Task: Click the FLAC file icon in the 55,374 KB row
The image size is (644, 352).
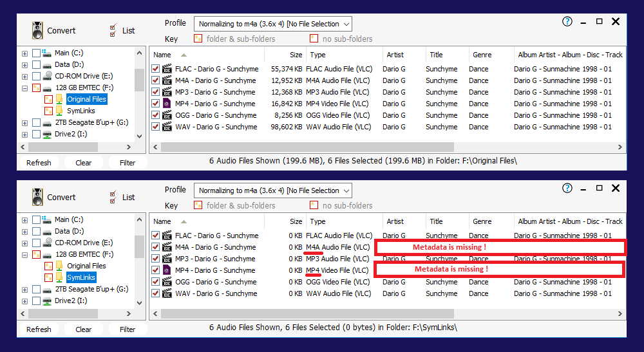Action: (167, 69)
